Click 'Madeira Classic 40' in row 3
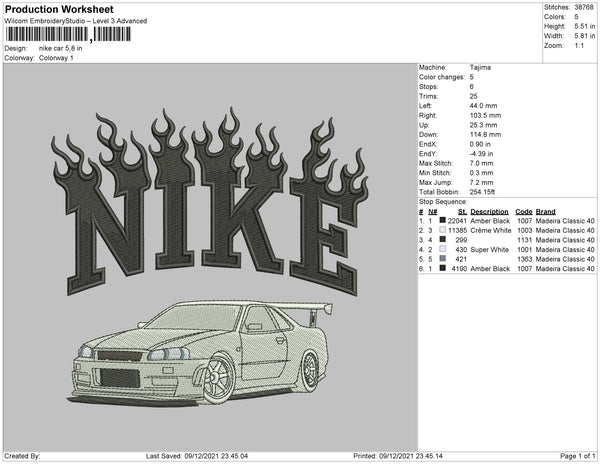600x464 pixels. pyautogui.click(x=565, y=240)
